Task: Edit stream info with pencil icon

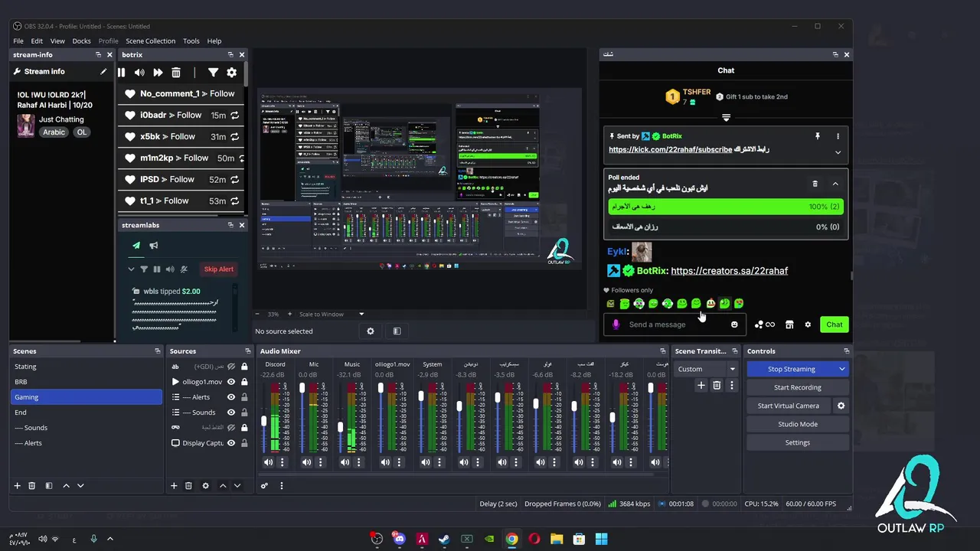Action: coord(103,71)
